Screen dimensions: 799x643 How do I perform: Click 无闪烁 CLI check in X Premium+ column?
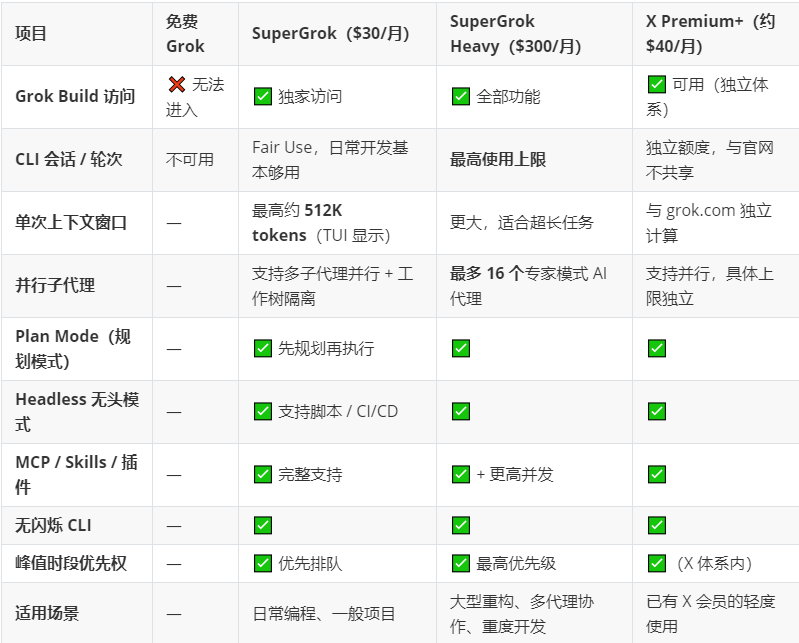[657, 525]
